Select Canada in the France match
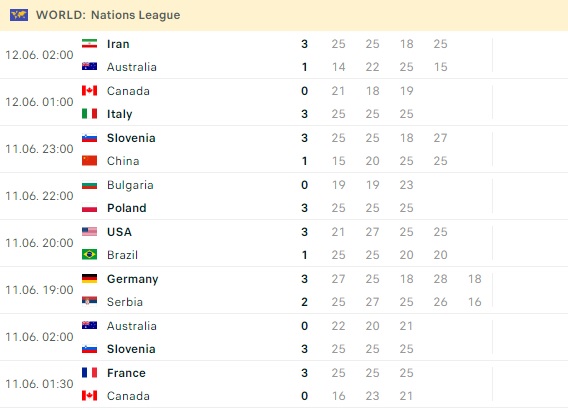Viewport: 568px width, 410px height. point(128,396)
